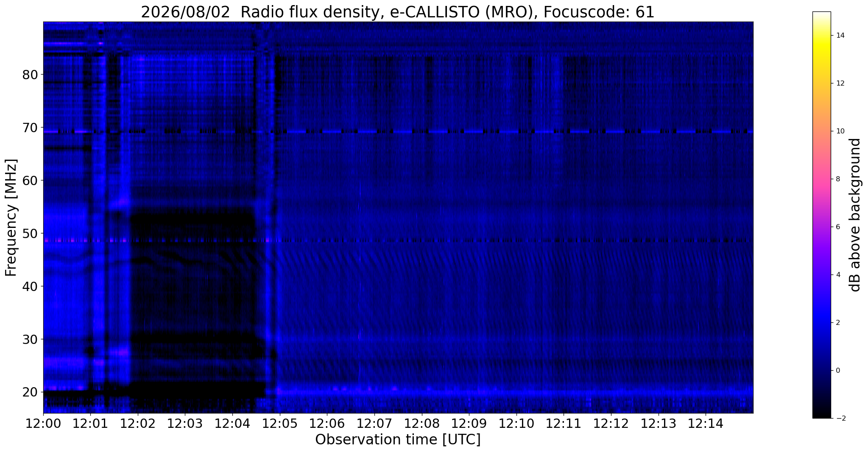Click the 12:10 time tick label
The image size is (868, 452).
[516, 424]
